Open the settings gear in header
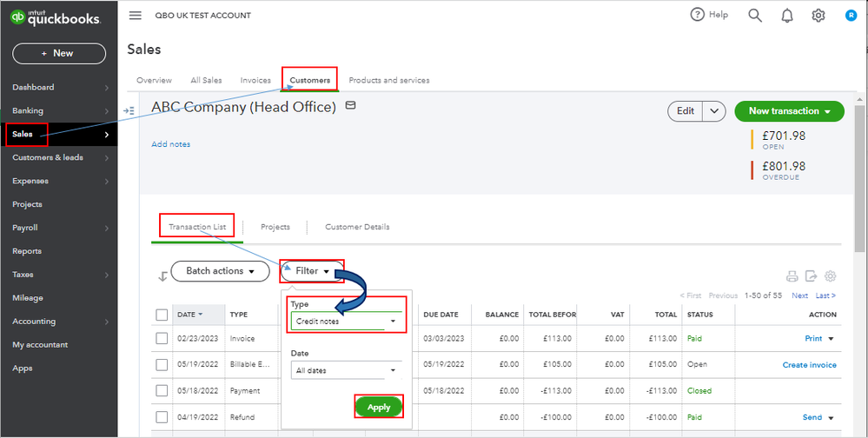The height and width of the screenshot is (438, 868). click(x=818, y=16)
